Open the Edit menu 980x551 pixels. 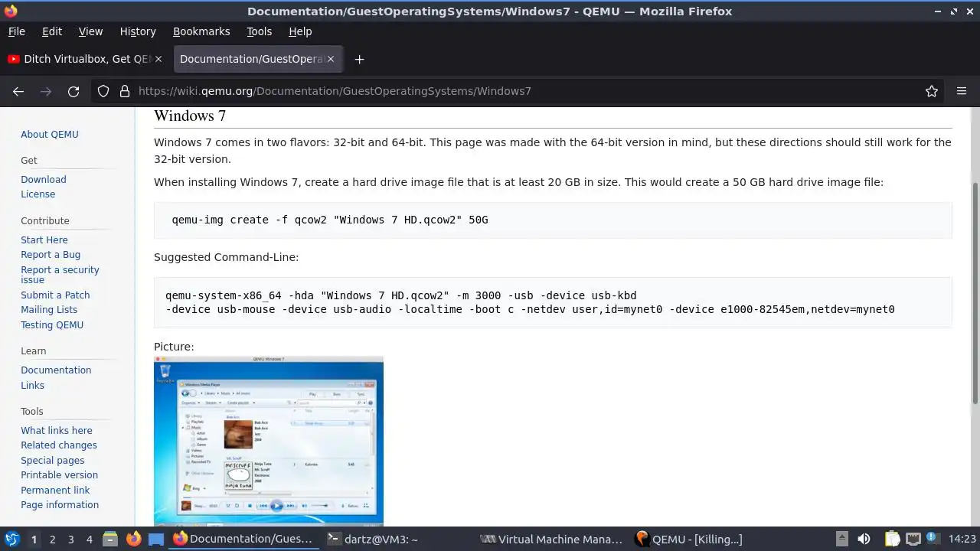[x=52, y=31]
